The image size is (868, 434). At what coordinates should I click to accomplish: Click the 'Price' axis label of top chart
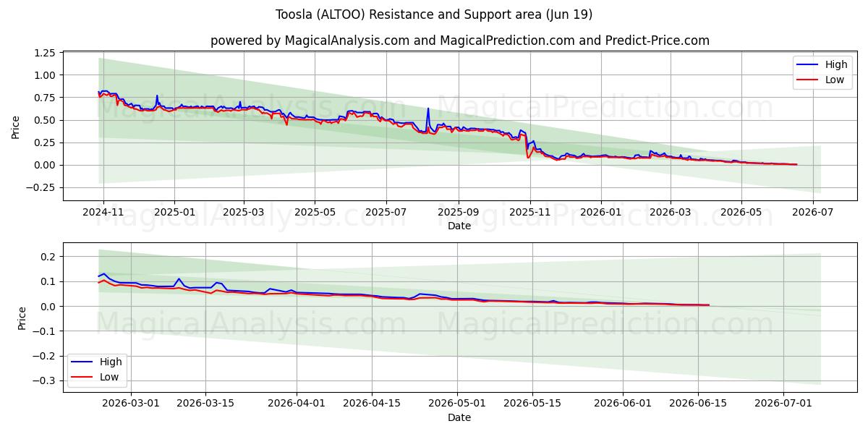pyautogui.click(x=16, y=127)
